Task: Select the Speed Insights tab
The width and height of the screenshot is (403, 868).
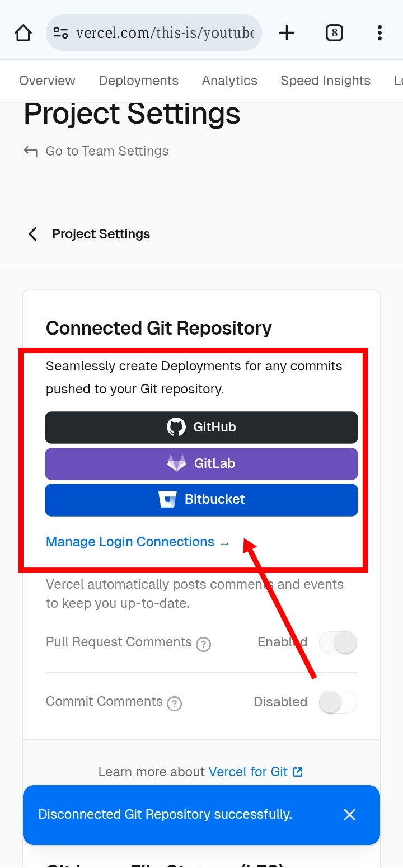Action: click(325, 81)
